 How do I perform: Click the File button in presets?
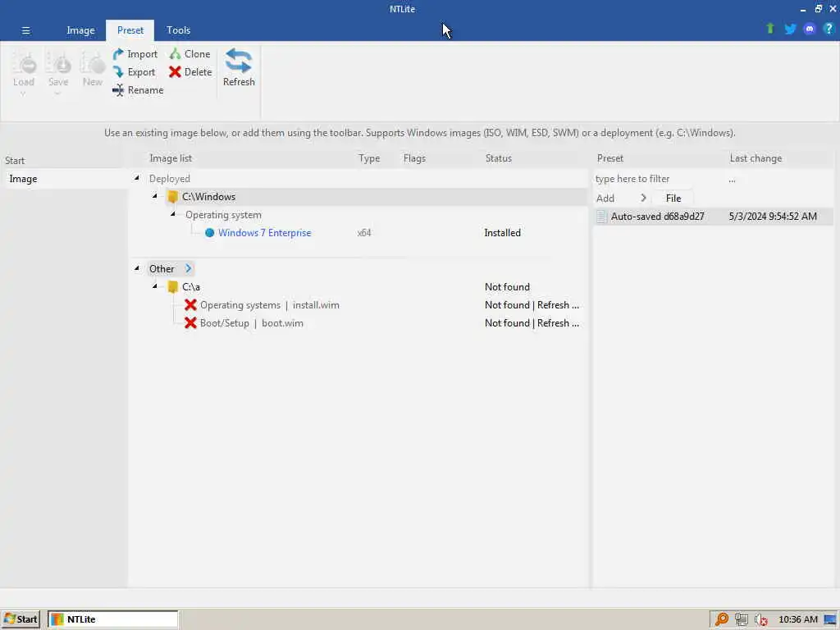click(x=673, y=199)
